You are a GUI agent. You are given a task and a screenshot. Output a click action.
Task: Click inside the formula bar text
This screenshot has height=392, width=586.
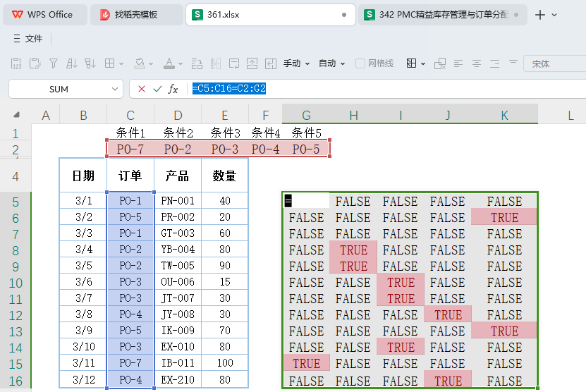point(228,89)
